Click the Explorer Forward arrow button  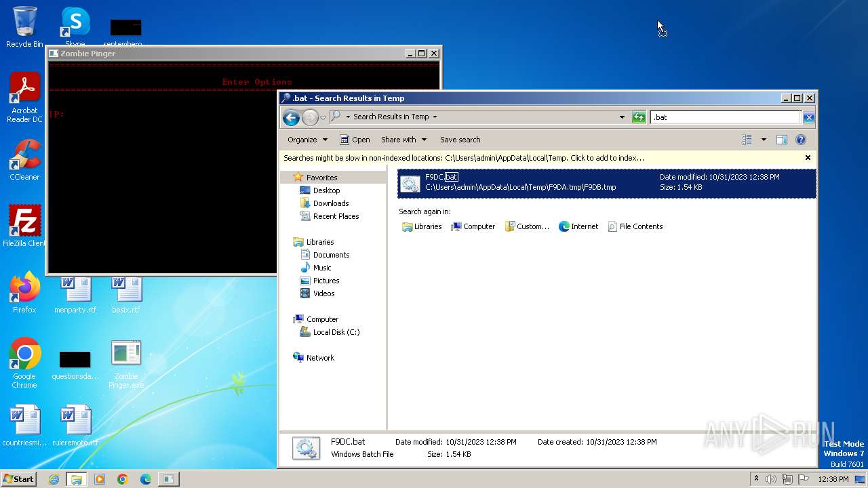pyautogui.click(x=310, y=117)
